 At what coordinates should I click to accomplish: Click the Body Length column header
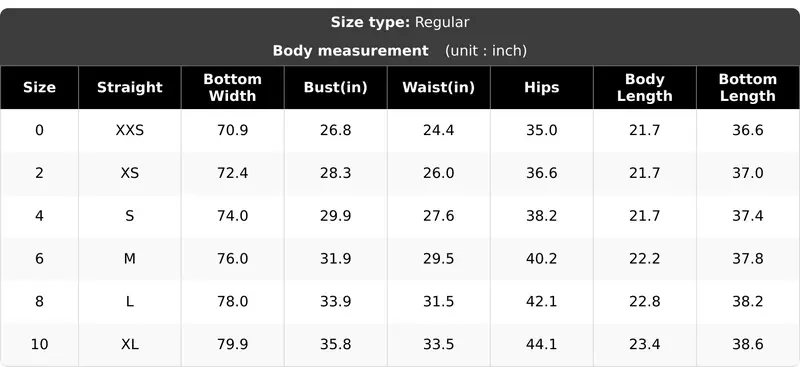[645, 87]
